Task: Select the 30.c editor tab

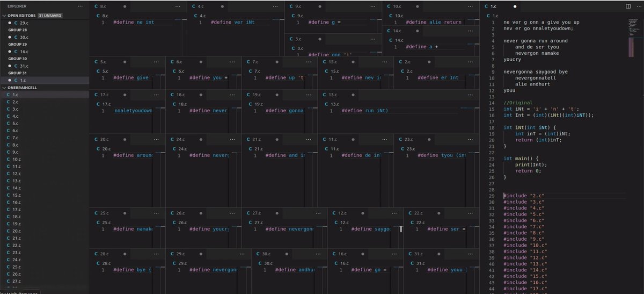Action: click(272, 254)
